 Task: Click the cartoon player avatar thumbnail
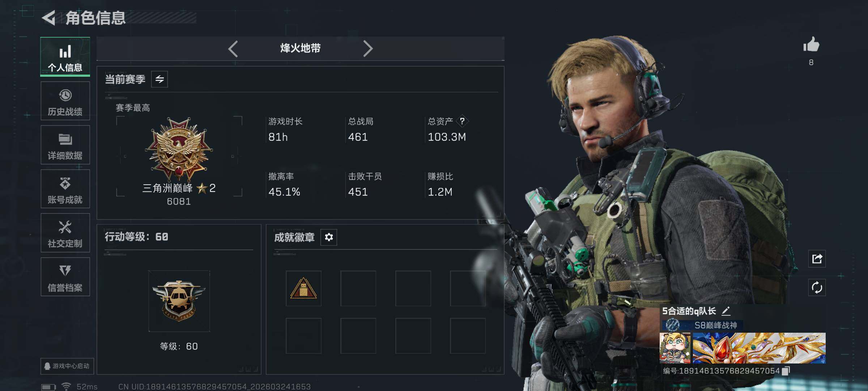(x=675, y=348)
